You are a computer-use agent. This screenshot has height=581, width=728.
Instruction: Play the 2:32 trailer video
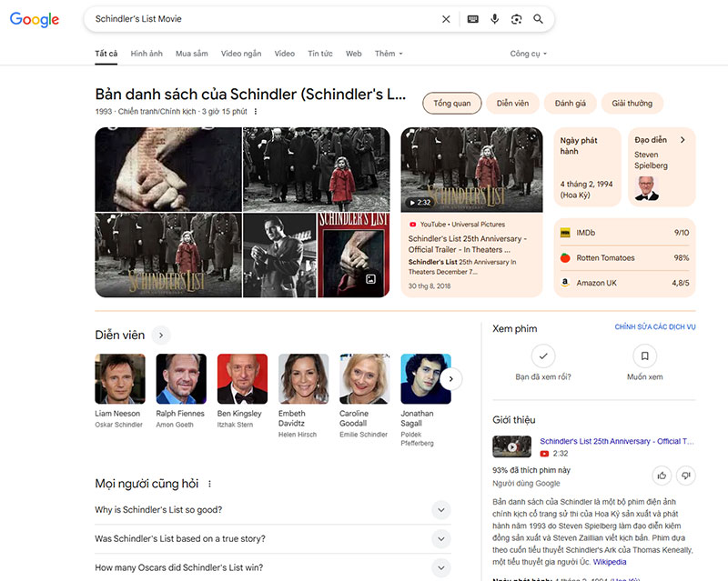click(471, 170)
